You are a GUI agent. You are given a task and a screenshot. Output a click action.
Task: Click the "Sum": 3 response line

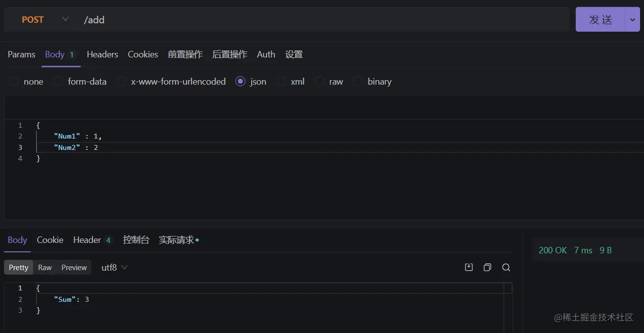point(71,299)
